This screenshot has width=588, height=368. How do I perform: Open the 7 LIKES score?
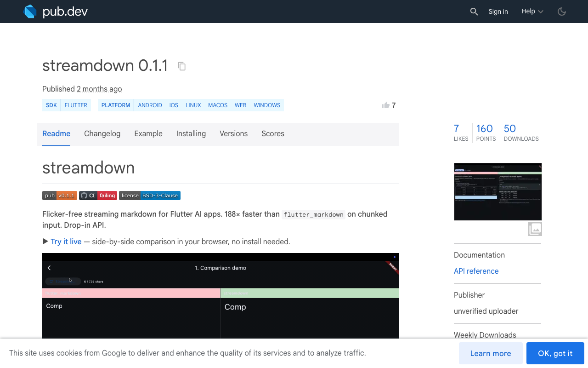(461, 132)
